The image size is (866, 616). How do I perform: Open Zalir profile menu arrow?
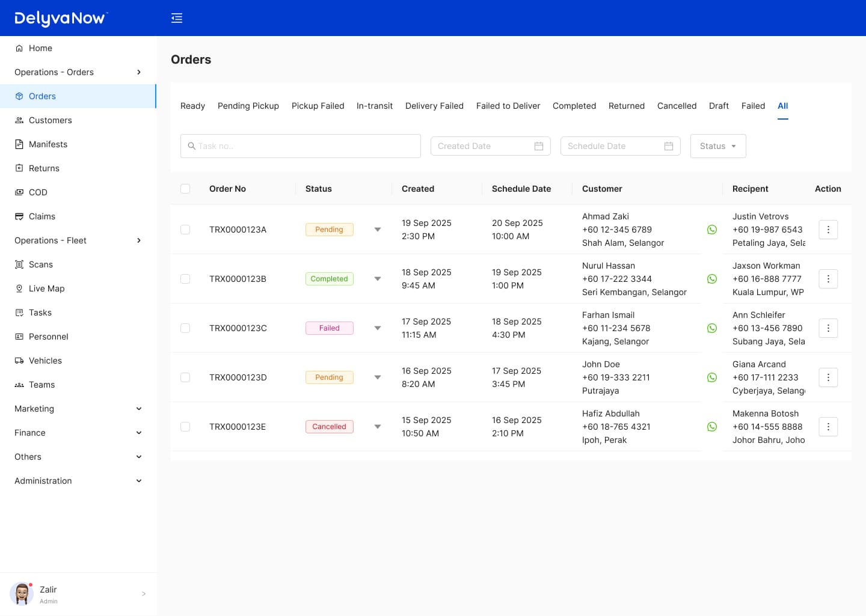[144, 594]
